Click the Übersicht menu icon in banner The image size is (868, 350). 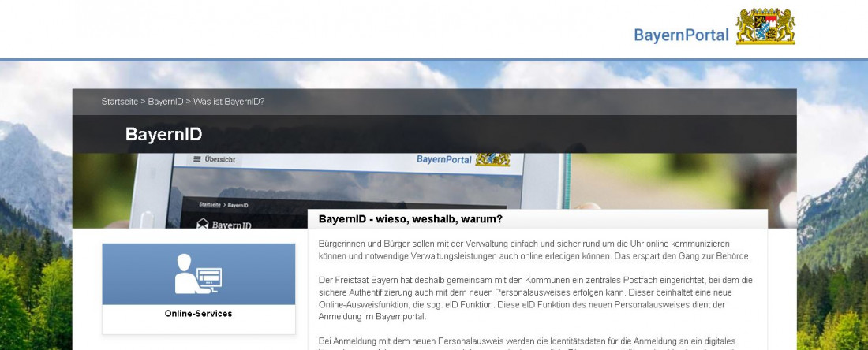[196, 159]
